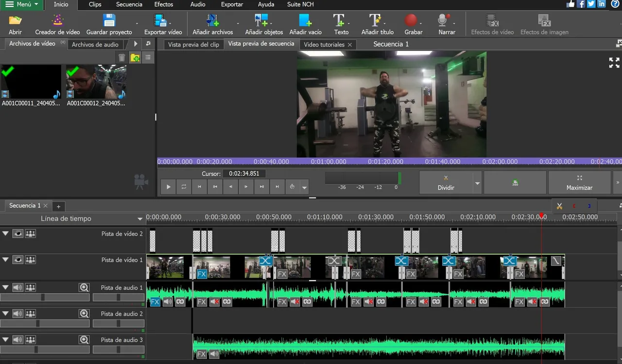The image size is (622, 364).
Task: Click the gray fade icon at end of Pista de vídeo 1
Action: click(x=556, y=261)
